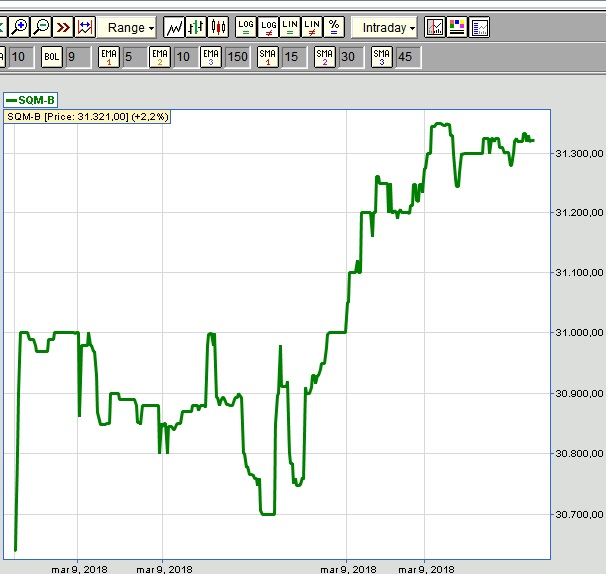Toggle the EMA 1 indicator button

point(109,57)
